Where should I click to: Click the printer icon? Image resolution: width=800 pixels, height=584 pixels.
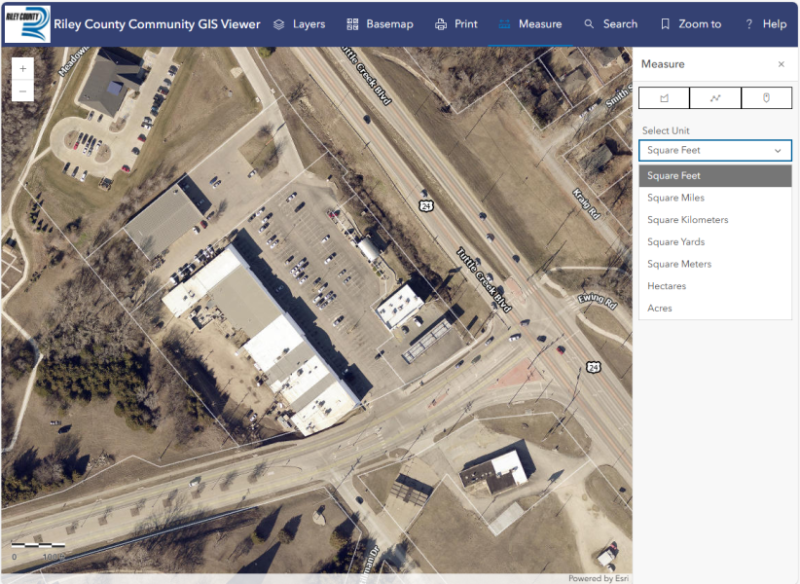pyautogui.click(x=441, y=24)
